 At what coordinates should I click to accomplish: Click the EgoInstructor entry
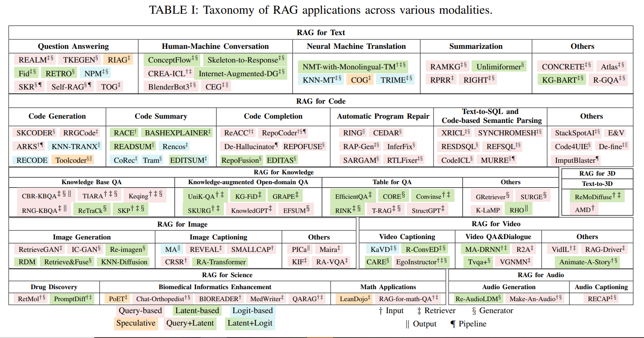(421, 262)
